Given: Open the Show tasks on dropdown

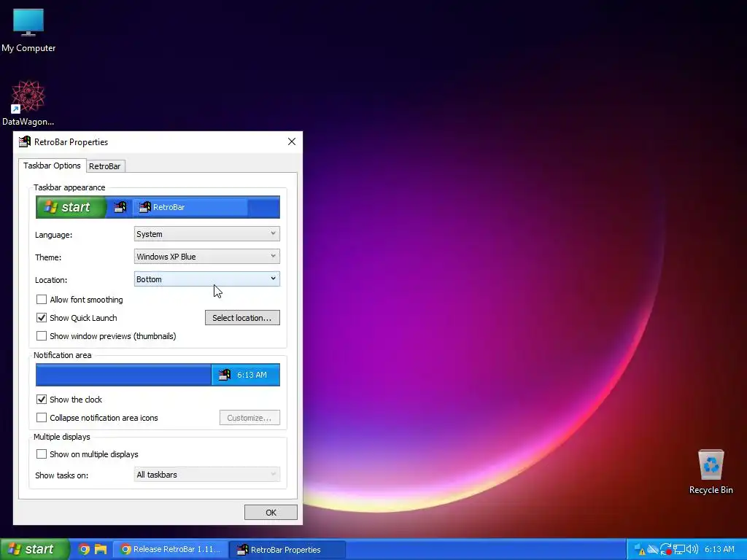Looking at the screenshot, I should 206,475.
